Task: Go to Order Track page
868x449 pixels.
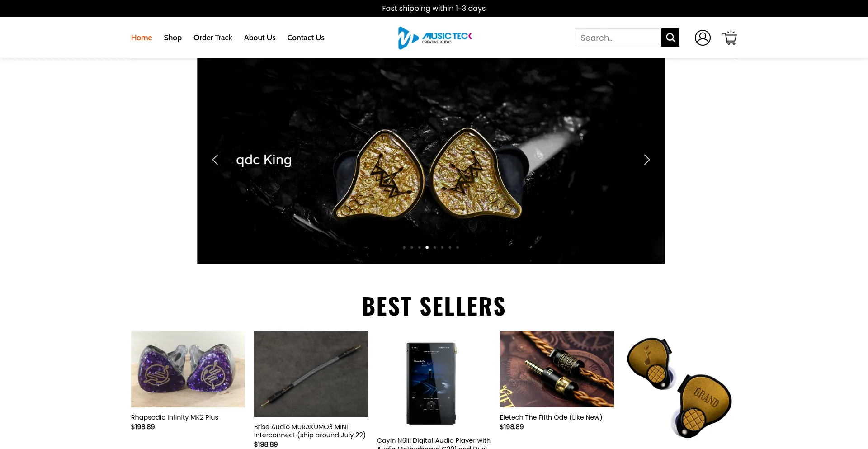Action: [x=212, y=38]
